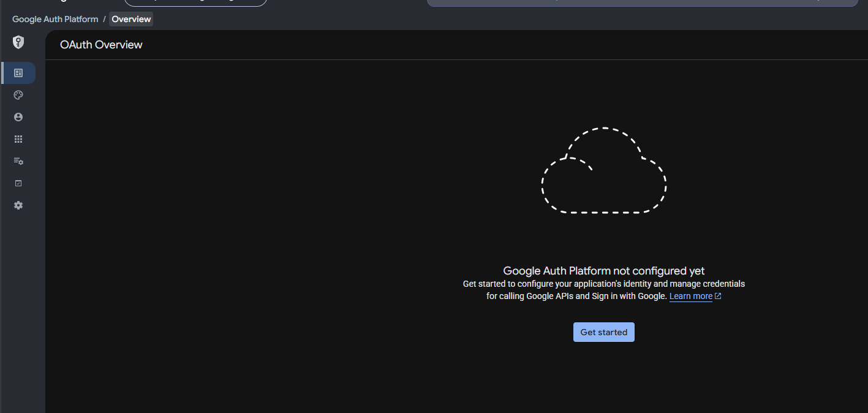The height and width of the screenshot is (413, 868).
Task: Click 'Google Auth Platform not configured yet' text
Action: point(604,271)
